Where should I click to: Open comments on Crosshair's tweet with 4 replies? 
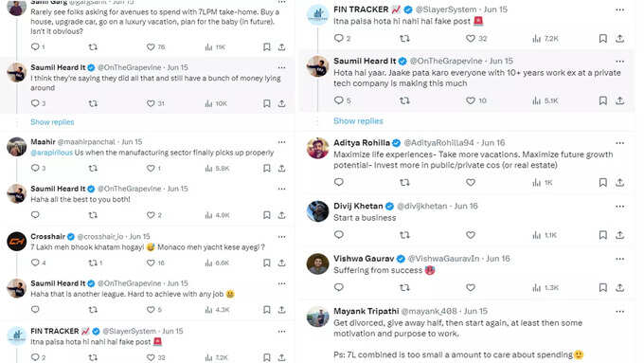tap(38, 263)
